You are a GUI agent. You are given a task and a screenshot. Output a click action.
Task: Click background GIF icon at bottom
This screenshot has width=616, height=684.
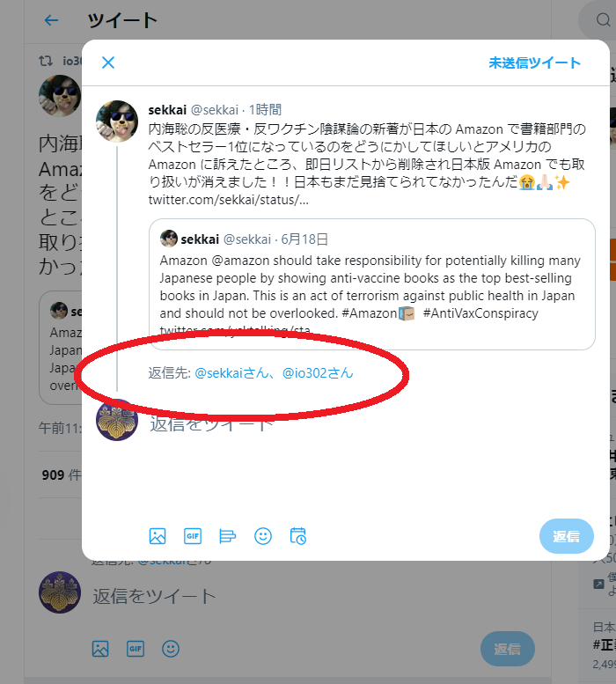click(136, 649)
